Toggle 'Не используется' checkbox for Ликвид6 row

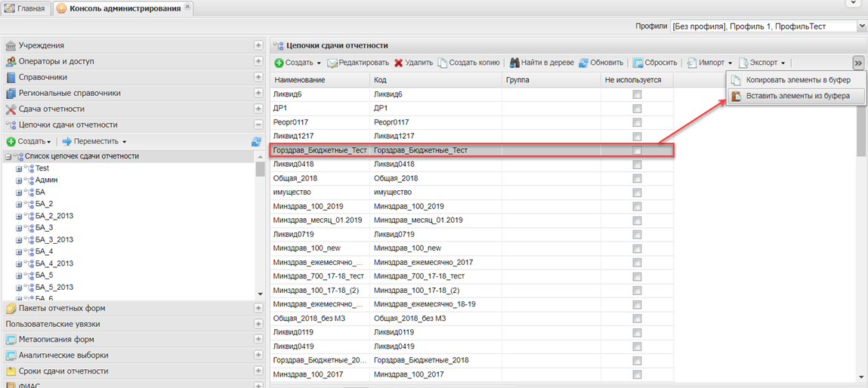[x=637, y=94]
